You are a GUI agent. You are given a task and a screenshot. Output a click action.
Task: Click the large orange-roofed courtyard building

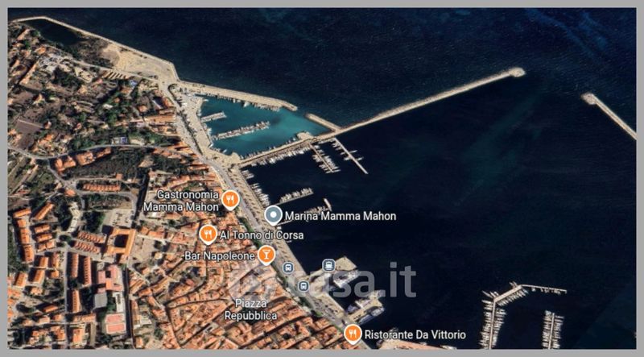[120, 244]
